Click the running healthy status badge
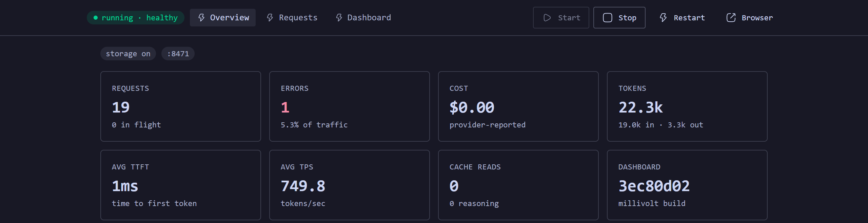Image resolution: width=868 pixels, height=223 pixels. pyautogui.click(x=136, y=18)
